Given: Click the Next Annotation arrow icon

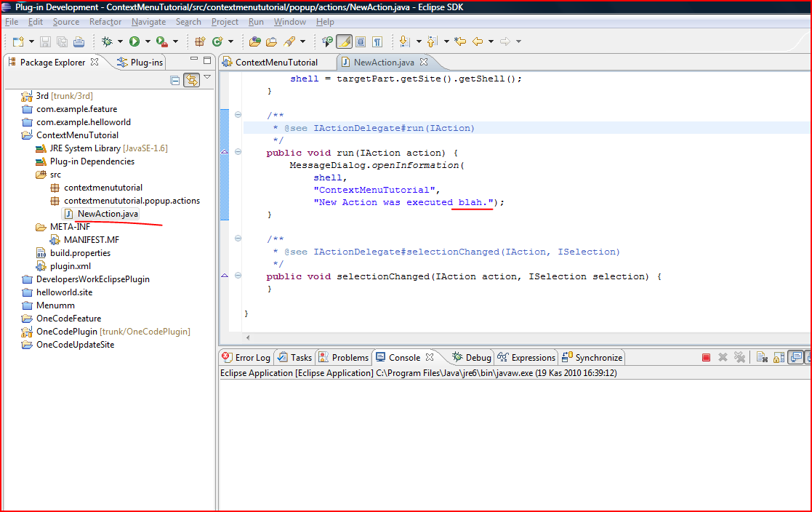Looking at the screenshot, I should tap(405, 41).
